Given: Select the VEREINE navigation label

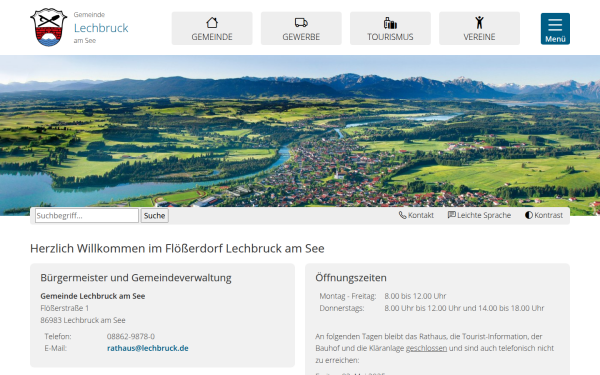Looking at the screenshot, I should (x=479, y=37).
